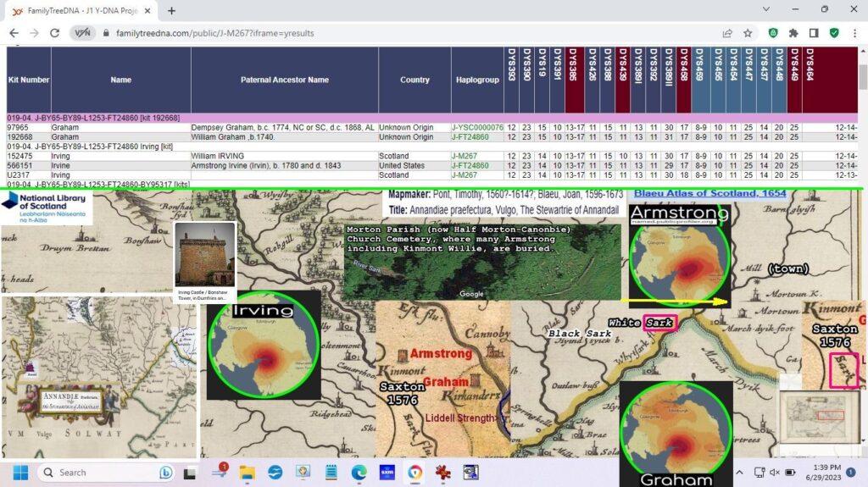Share this page icon
This screenshot has width=868, height=487.
(727, 33)
